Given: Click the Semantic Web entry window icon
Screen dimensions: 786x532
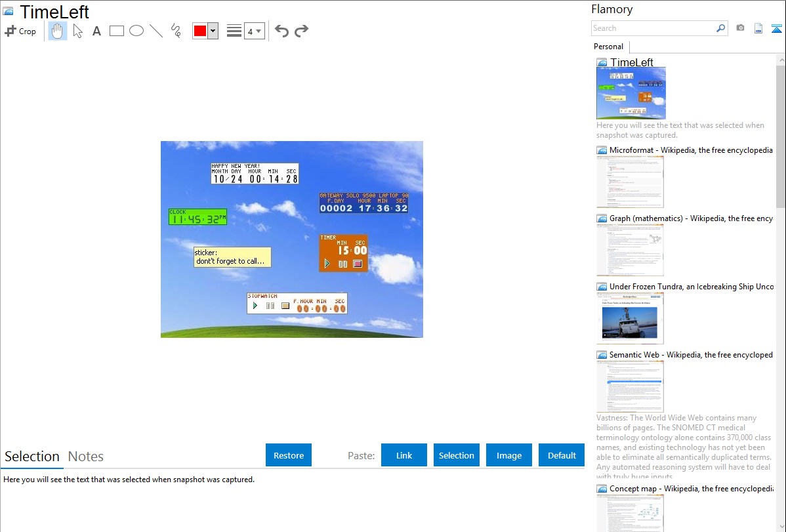Looking at the screenshot, I should tap(602, 354).
